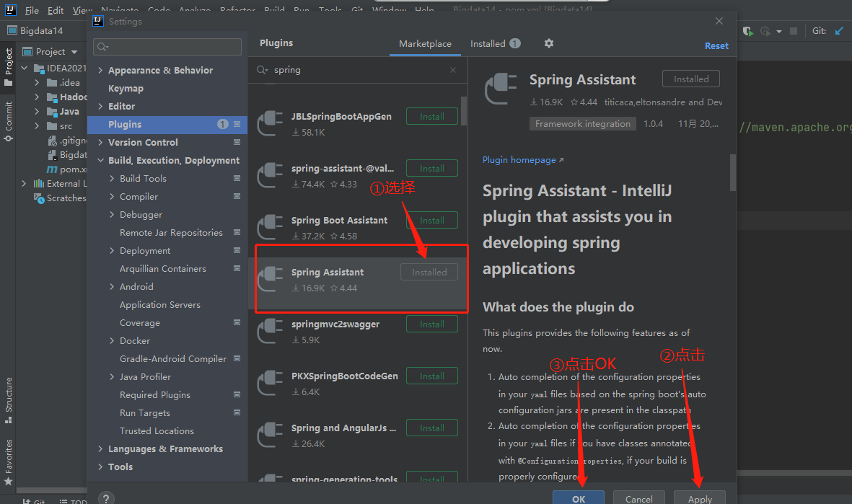Click the stop toolbar square icon
Screen dimensions: 852x504
(794, 31)
